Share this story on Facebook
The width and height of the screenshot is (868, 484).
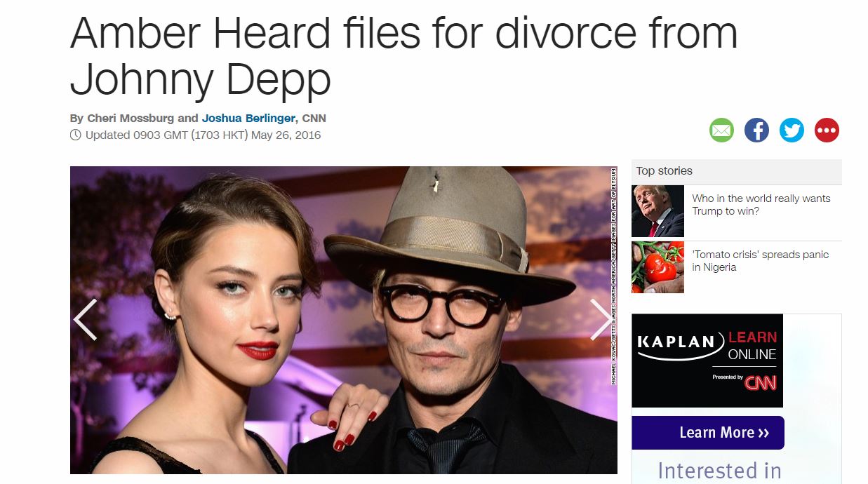coord(756,130)
